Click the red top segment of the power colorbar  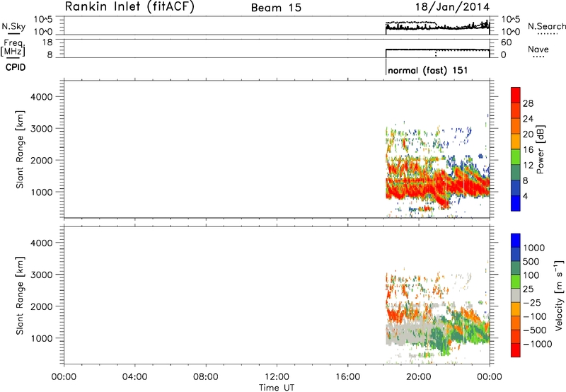[x=516, y=95]
